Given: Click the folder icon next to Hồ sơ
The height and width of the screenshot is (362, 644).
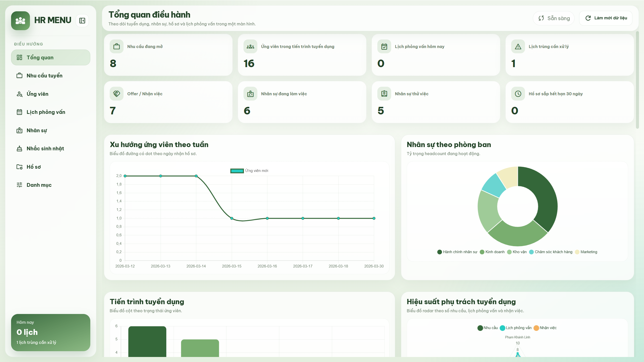Looking at the screenshot, I should pyautogui.click(x=20, y=167).
